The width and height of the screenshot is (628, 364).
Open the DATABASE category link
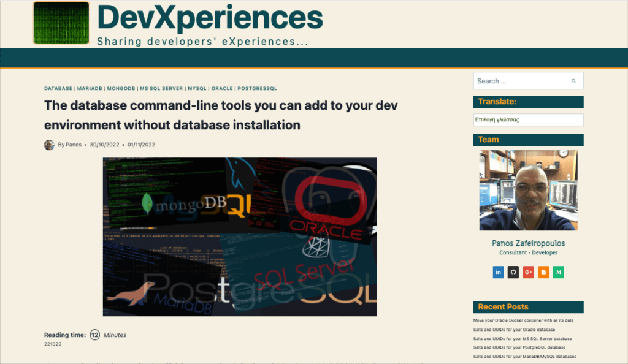58,88
